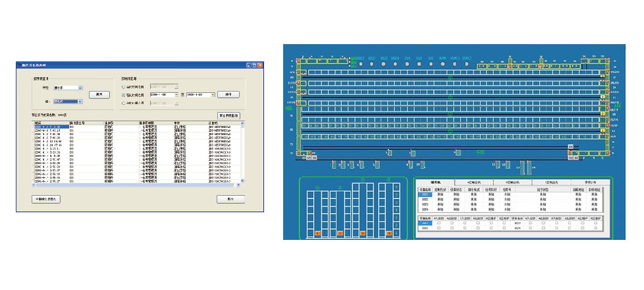Screen dimensions: 644x290
Task: Select the middle, currently selected time-range radio button
Action: coord(124,95)
